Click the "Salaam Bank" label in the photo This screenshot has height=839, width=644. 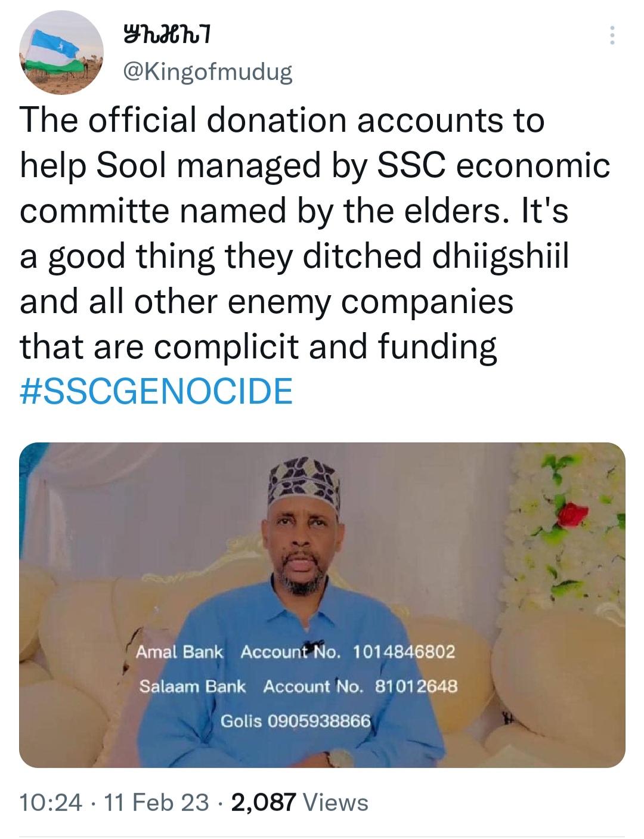[192, 686]
